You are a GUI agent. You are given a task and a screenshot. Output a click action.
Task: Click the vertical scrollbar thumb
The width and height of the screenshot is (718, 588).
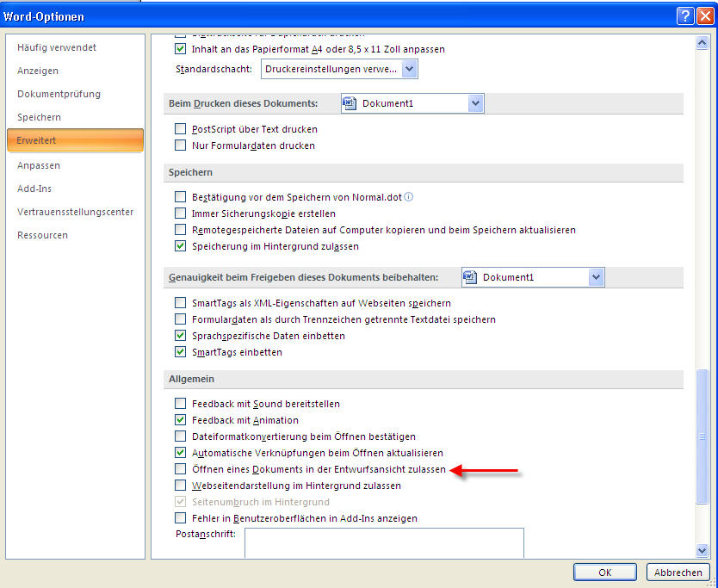click(x=702, y=436)
